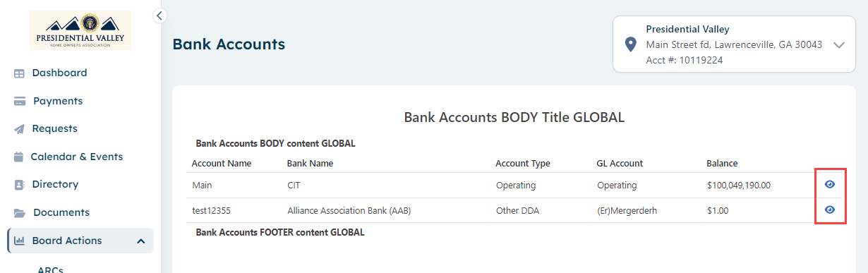Screen dimensions: 868x273
Task: Click the Payments card icon
Action: [x=20, y=101]
